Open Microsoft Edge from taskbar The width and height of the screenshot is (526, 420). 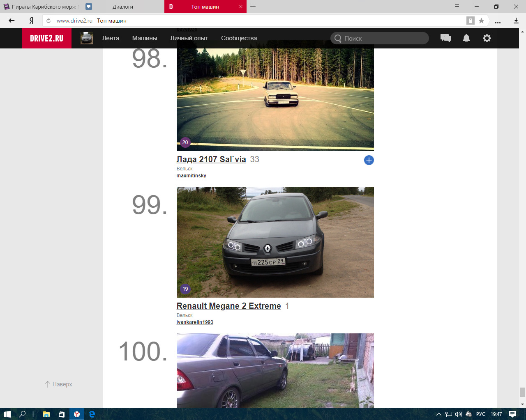pos(92,414)
